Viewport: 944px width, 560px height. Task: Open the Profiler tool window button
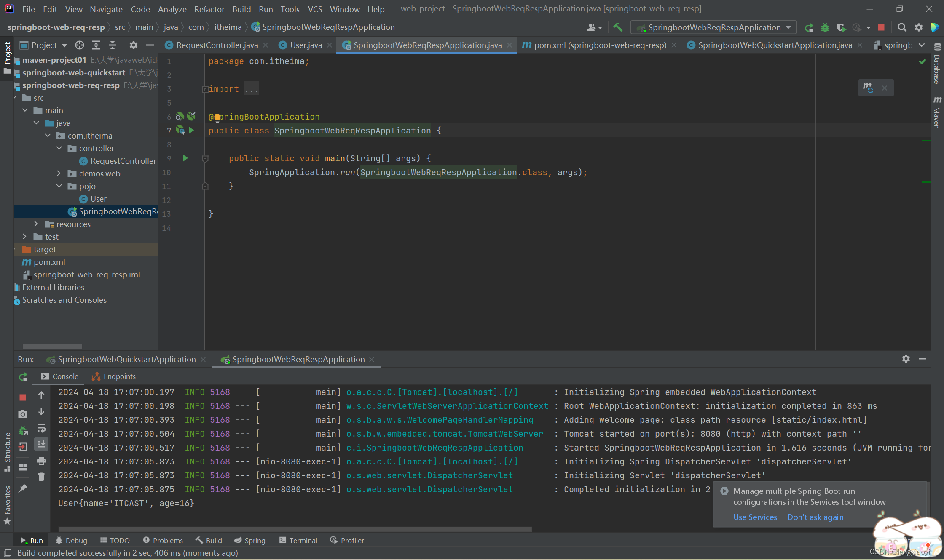[x=347, y=540]
